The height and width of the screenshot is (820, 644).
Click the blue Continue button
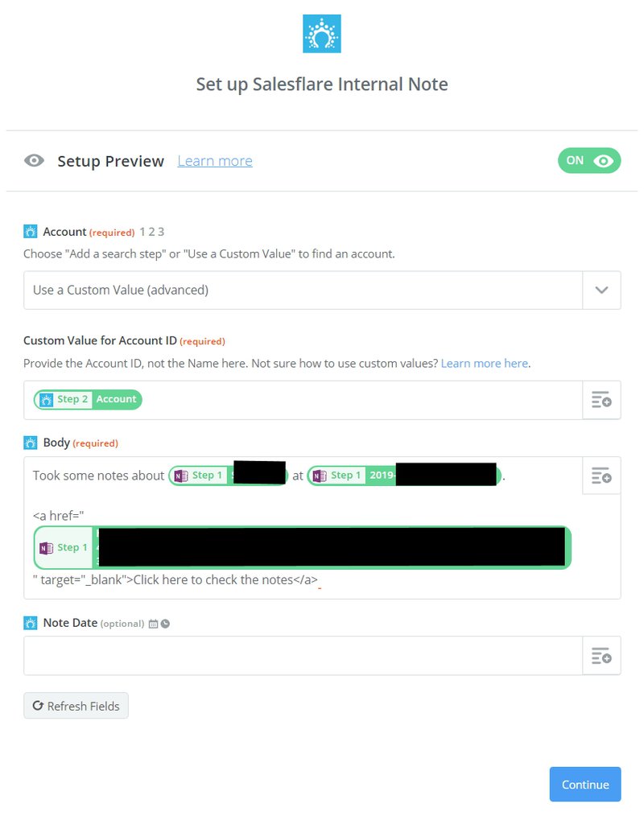585,785
